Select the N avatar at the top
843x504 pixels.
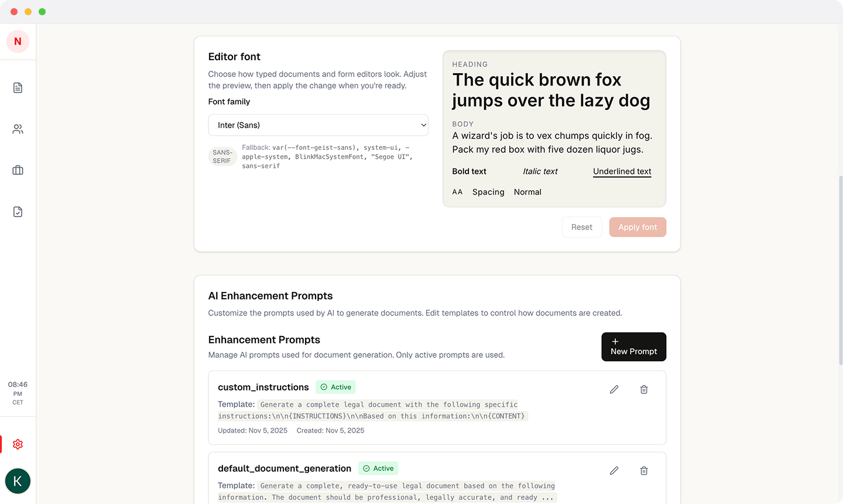18,42
